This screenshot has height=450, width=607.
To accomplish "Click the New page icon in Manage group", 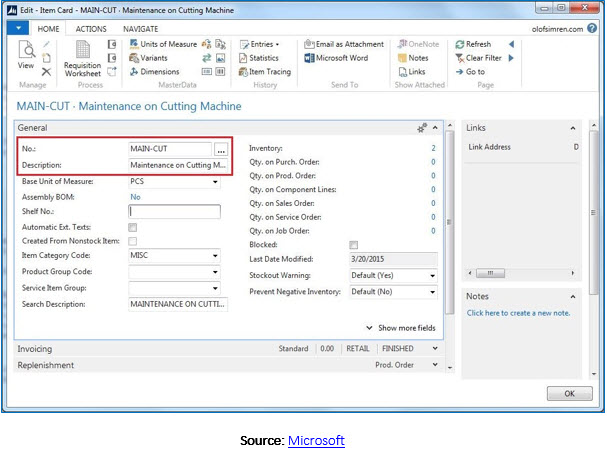I will click(46, 58).
